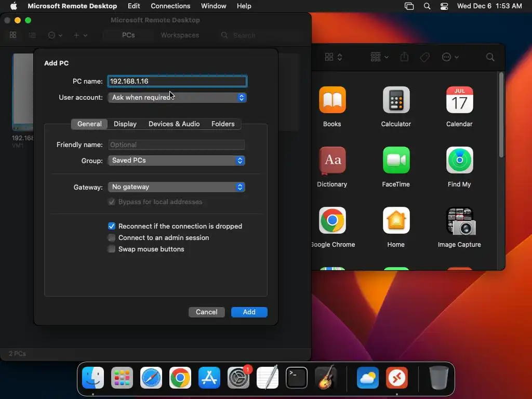
Task: Open TextEdit from the Dock
Action: tap(268, 378)
